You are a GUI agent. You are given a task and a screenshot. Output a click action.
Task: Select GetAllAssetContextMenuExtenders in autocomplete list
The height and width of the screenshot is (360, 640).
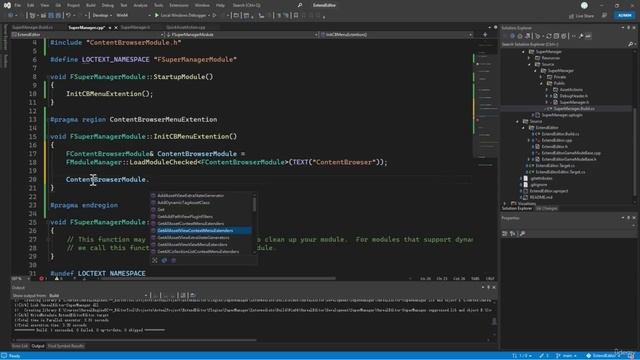[x=200, y=224]
